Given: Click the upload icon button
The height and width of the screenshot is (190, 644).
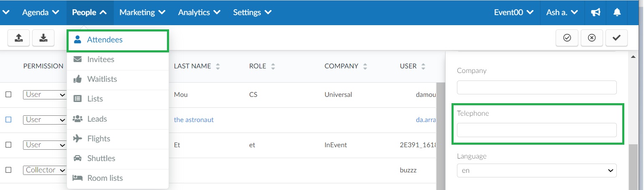Looking at the screenshot, I should [x=18, y=38].
